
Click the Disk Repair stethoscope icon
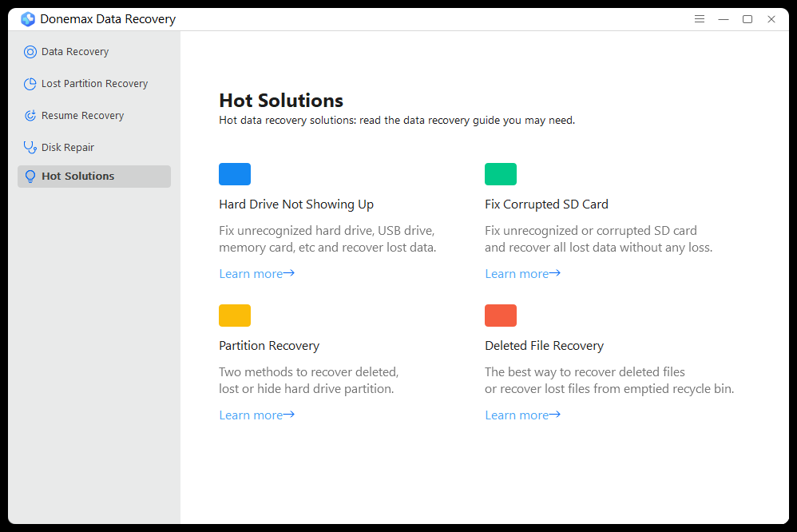point(30,148)
